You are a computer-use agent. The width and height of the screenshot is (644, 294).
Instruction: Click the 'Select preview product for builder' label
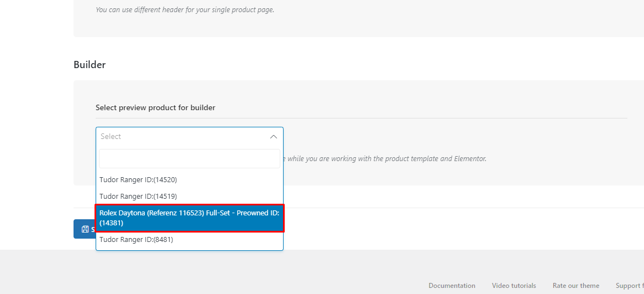pos(155,108)
